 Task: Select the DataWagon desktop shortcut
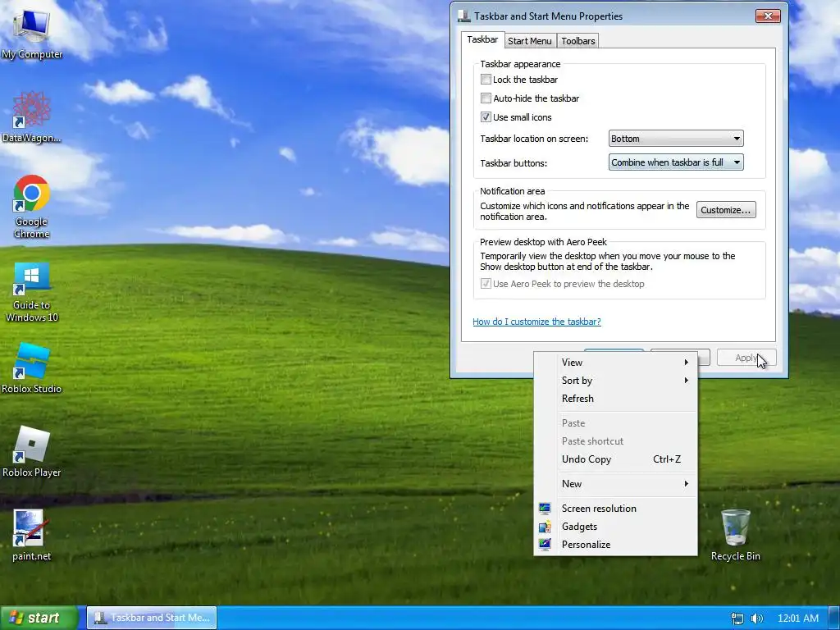click(32, 117)
